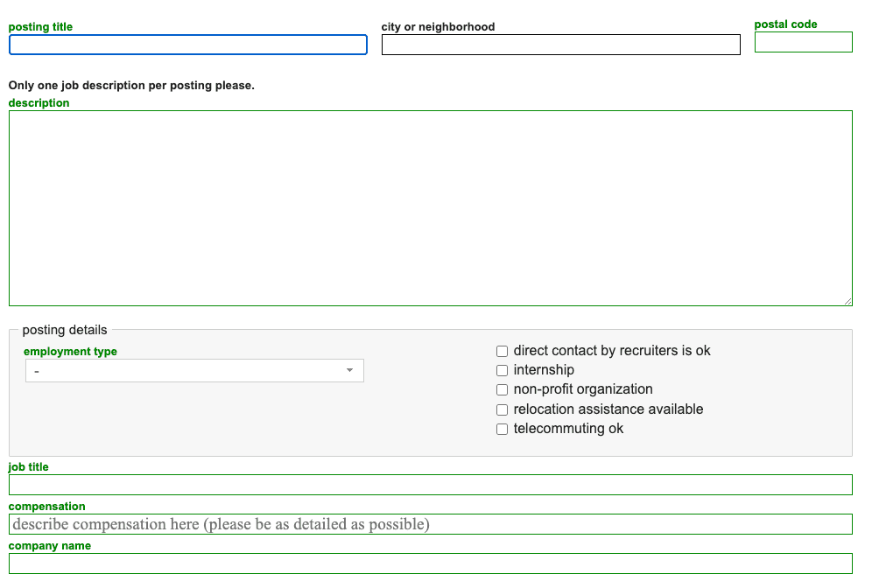Enable relocation assistance available option
The image size is (872, 588).
click(x=502, y=409)
